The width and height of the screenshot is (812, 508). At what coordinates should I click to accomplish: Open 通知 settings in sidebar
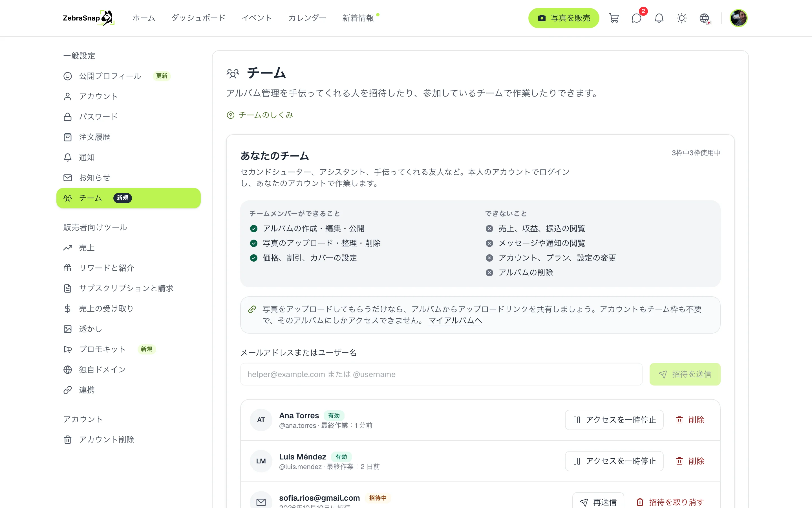[129, 157]
